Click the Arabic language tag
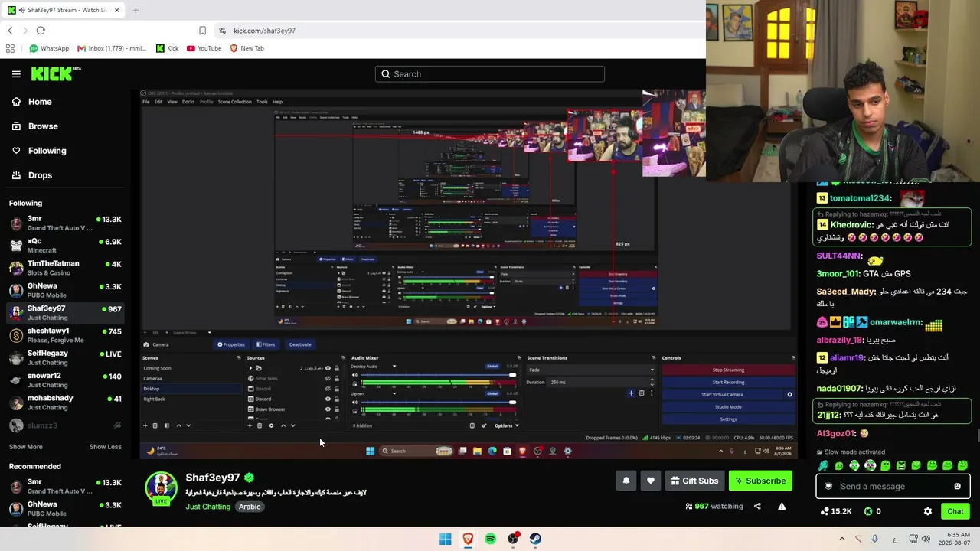 250,507
